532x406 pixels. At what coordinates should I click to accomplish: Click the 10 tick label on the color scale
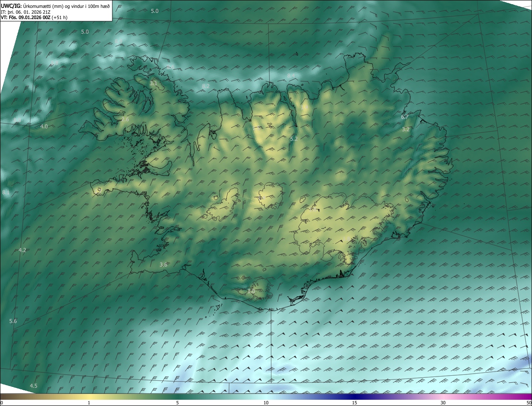tap(266, 403)
